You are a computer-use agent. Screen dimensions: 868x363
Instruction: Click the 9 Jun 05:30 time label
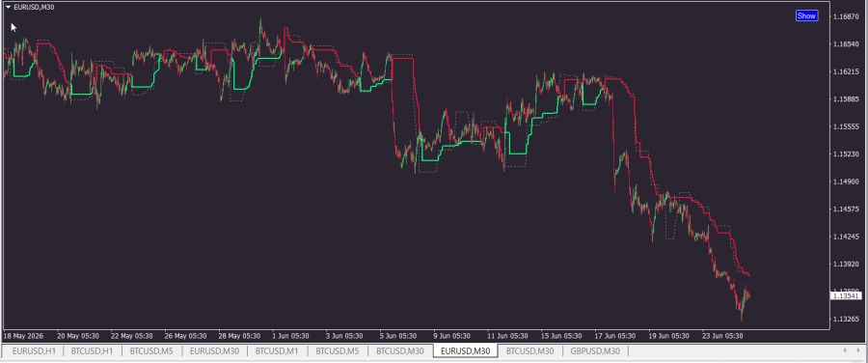tap(451, 336)
